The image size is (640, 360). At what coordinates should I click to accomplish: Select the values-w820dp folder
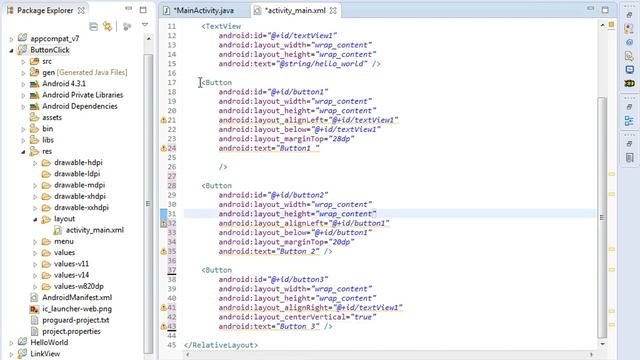click(x=73, y=287)
